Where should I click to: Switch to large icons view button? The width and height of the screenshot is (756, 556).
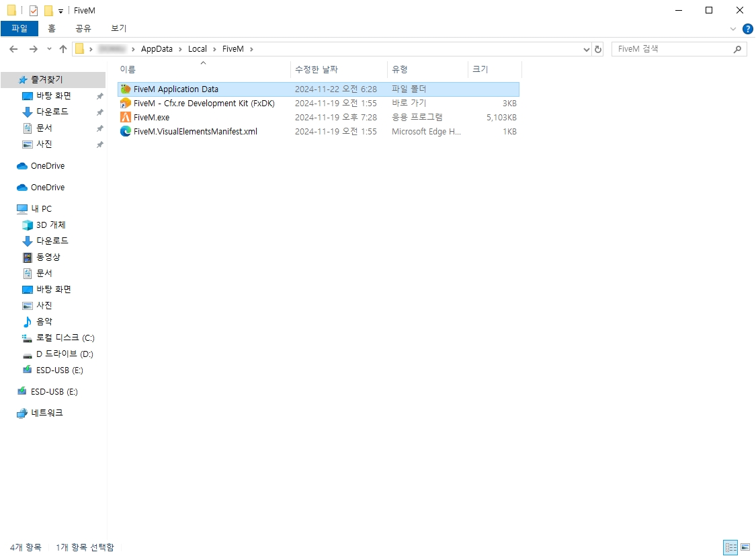745,547
